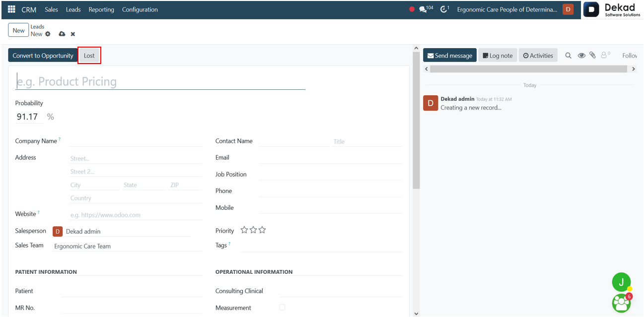Image resolution: width=644 pixels, height=317 pixels.
Task: Click Convert to Opportunity button
Action: click(x=43, y=56)
